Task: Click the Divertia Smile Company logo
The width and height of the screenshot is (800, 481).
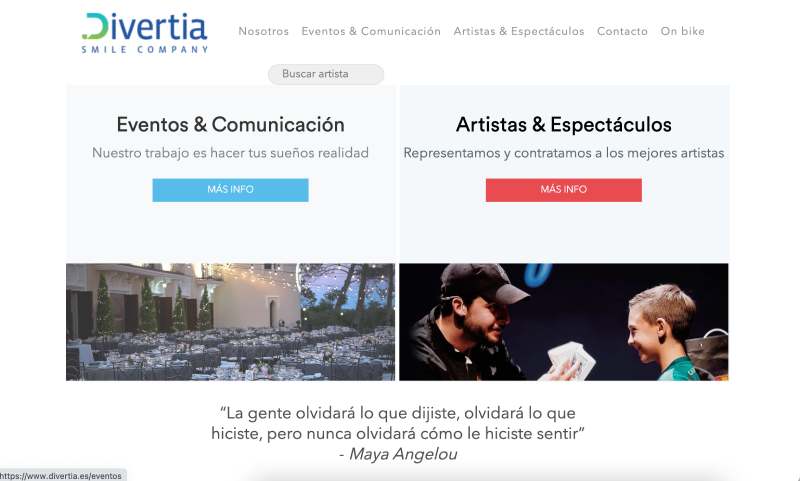Action: click(x=145, y=33)
